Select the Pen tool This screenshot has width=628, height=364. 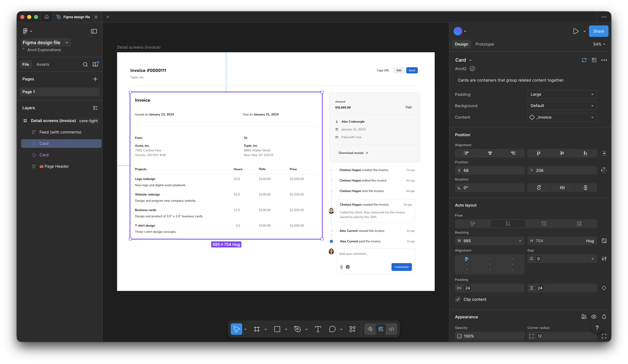pos(298,329)
